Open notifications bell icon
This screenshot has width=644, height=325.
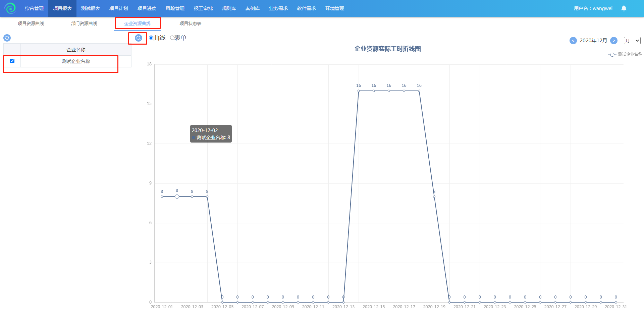[x=624, y=8]
